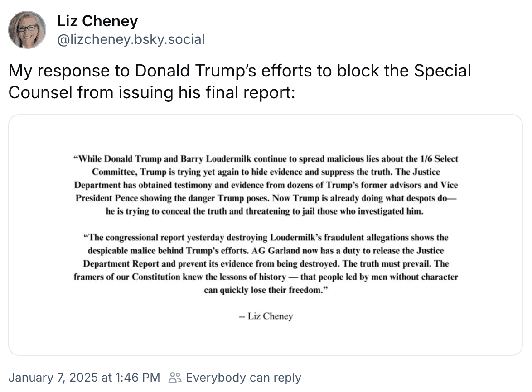Click the @lizcheney.bsky.social handle
The height and width of the screenshot is (392, 532).
(131, 40)
